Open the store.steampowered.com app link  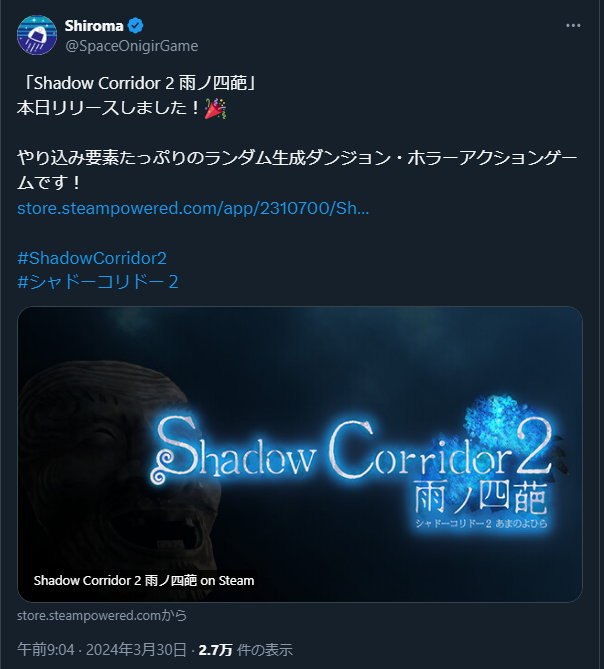(193, 208)
